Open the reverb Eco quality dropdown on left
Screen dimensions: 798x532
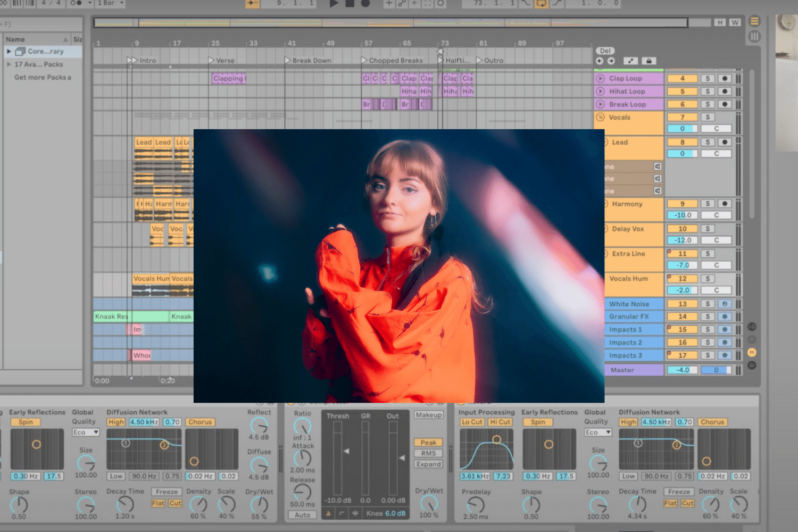[86, 433]
